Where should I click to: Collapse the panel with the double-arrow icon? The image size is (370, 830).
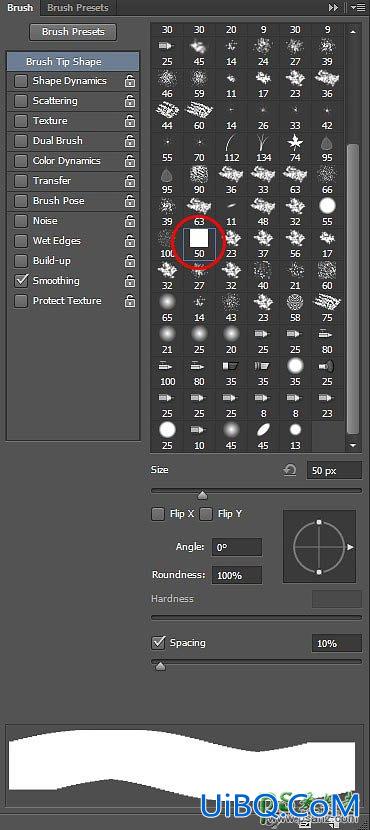coord(333,7)
